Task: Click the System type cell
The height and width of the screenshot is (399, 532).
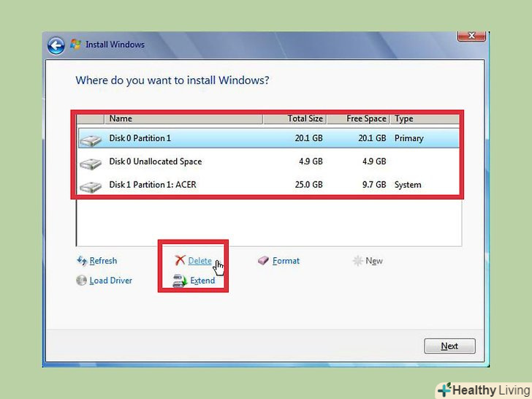Action: pos(408,185)
